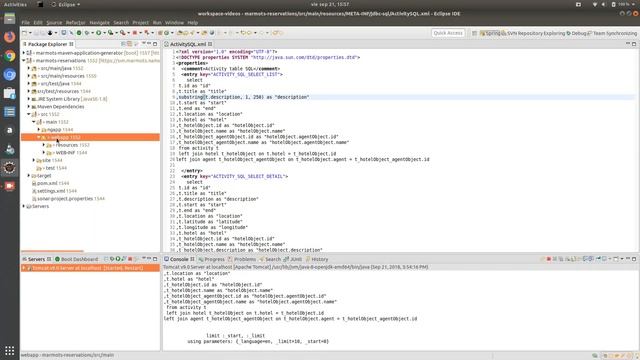Expand Maven Dependencies node
The width and height of the screenshot is (640, 360).
click(29, 107)
